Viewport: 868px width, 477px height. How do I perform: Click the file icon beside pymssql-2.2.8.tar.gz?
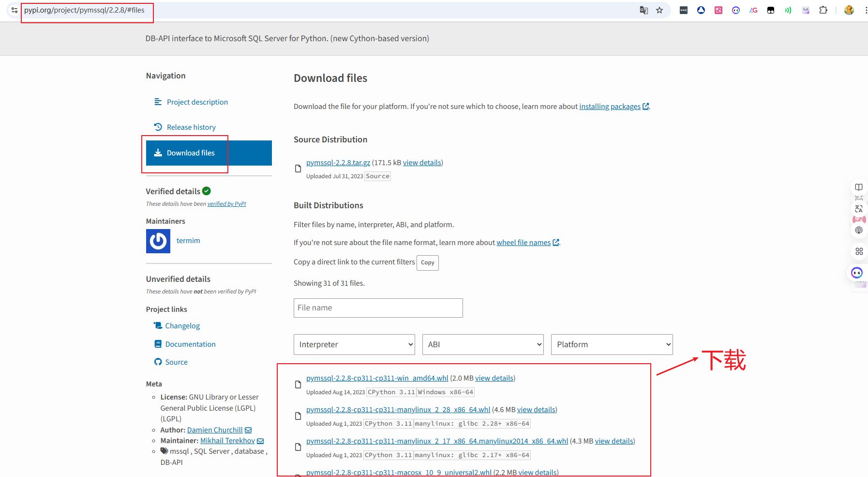coord(298,169)
